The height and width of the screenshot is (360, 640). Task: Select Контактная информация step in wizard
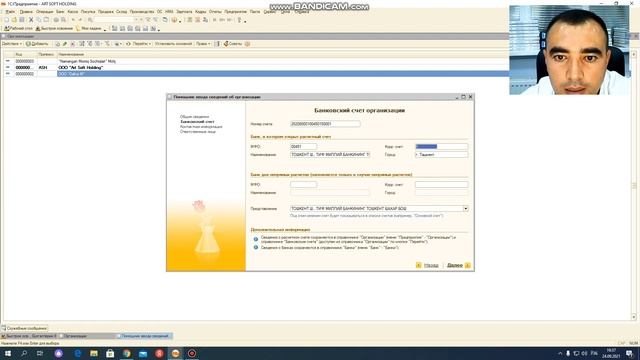[201, 127]
